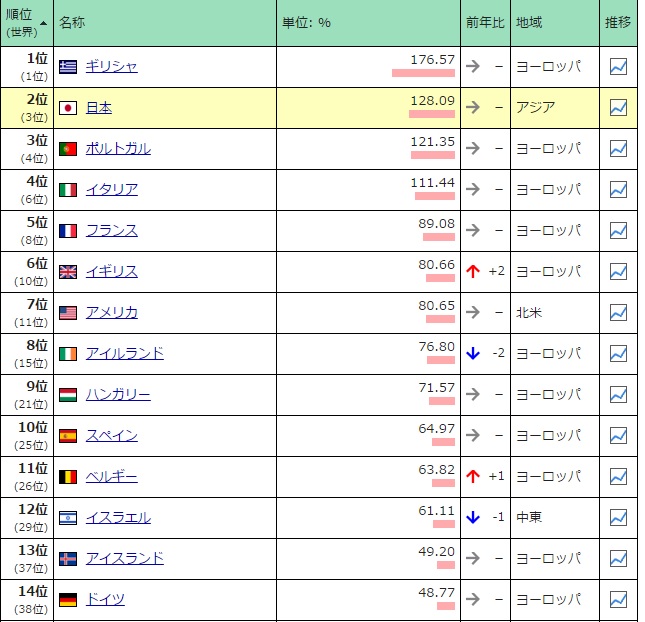
Task: Click the -1 change for イスラエル
Action: tap(498, 517)
